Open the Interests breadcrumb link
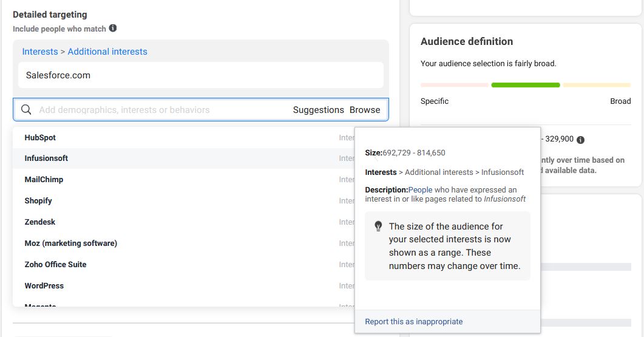Viewport: 644px width, 337px height. click(x=40, y=52)
